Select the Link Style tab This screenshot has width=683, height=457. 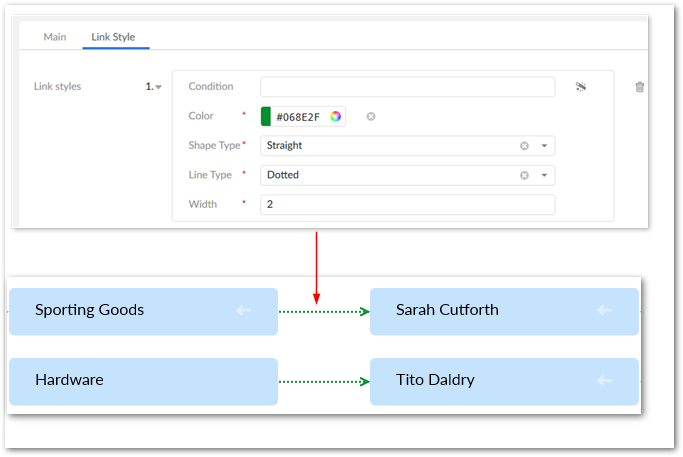113,37
